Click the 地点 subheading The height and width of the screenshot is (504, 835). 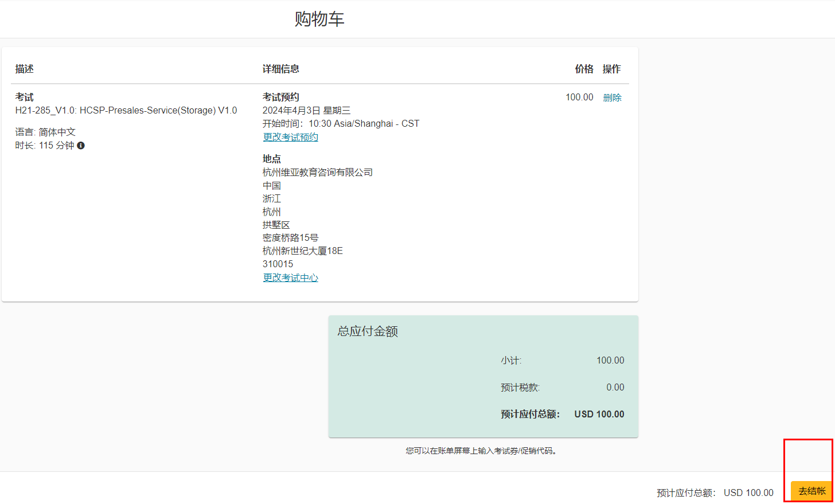point(272,159)
